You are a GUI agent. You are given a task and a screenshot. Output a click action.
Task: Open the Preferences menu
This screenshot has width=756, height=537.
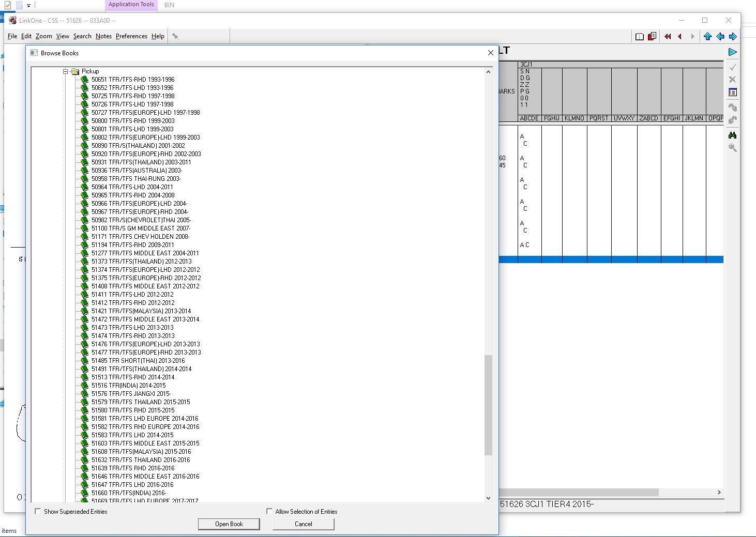click(131, 36)
